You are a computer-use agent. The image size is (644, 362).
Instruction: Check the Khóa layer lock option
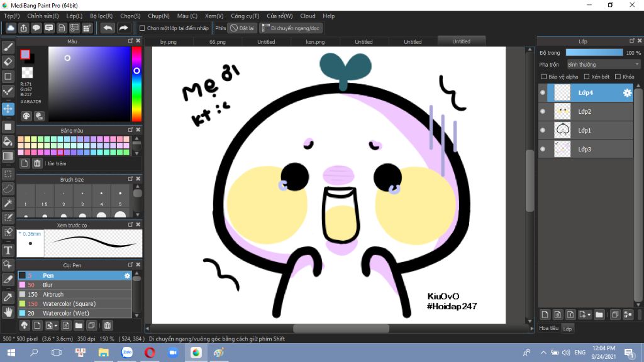[x=618, y=77]
